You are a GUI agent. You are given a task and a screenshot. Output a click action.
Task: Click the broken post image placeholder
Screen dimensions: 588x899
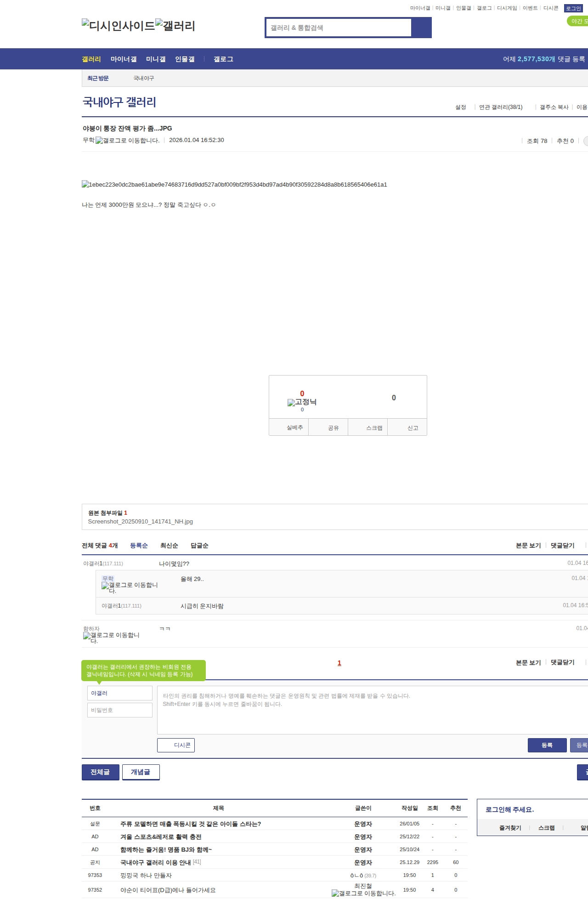point(234,185)
